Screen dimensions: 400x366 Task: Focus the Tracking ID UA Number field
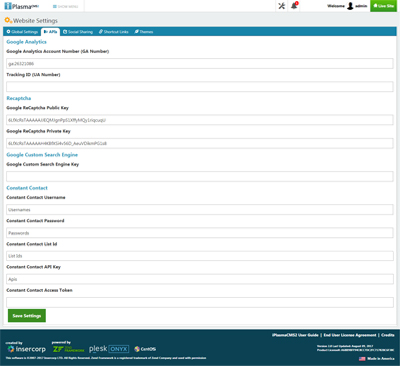click(200, 87)
